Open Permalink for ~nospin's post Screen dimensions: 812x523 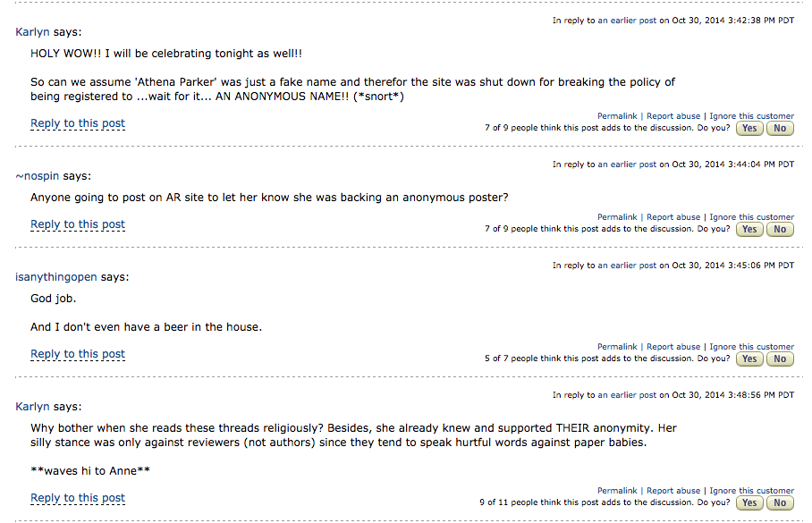click(617, 217)
